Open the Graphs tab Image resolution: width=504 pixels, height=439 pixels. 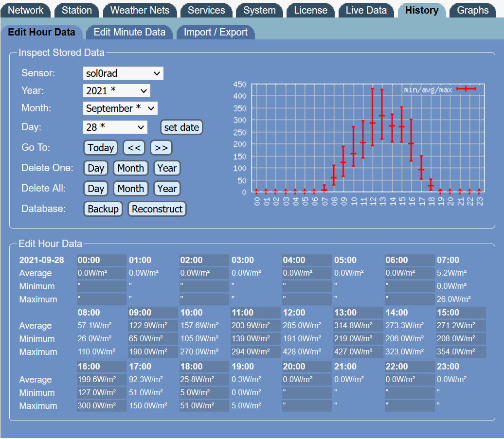(x=472, y=10)
